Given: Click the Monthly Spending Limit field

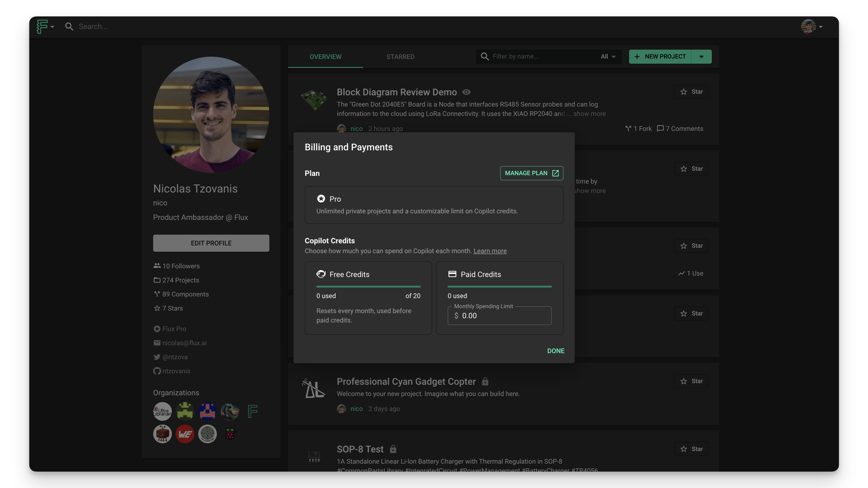Looking at the screenshot, I should [499, 316].
